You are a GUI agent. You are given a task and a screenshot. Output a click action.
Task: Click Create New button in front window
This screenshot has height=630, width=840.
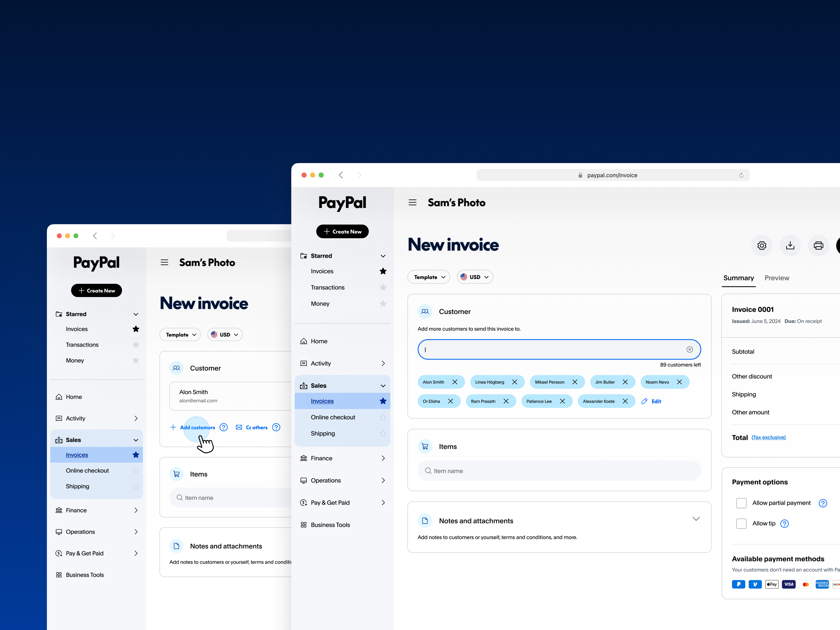[342, 232]
